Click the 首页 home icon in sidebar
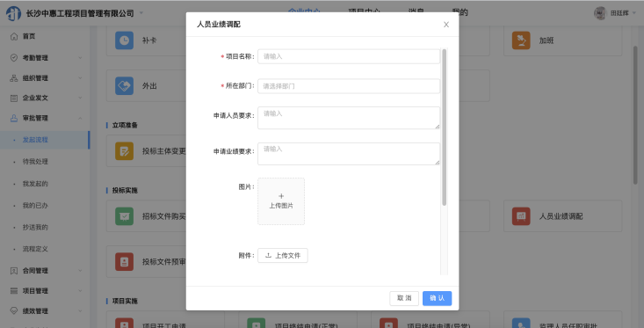This screenshot has height=328, width=644. (14, 36)
